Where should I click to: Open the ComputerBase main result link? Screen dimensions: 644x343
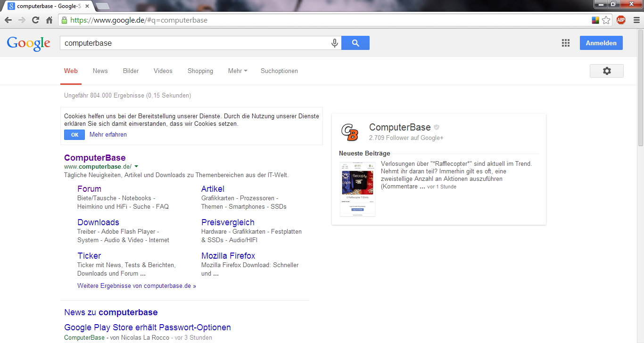(95, 158)
